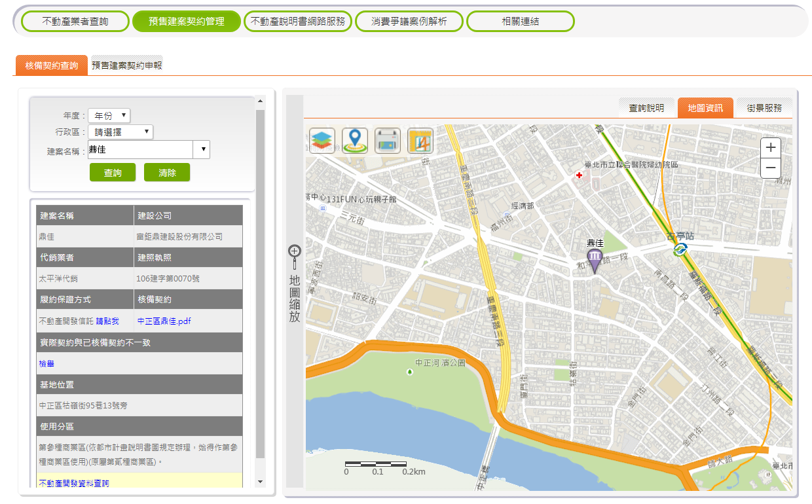Viewport: 812px width, 504px height.
Task: Open the ruler measurement tool icon
Action: point(420,141)
